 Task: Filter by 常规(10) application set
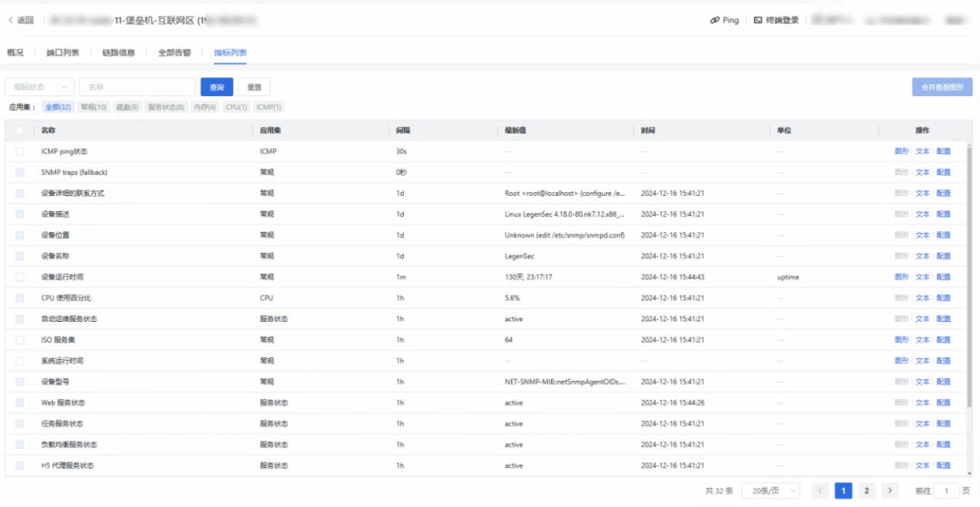93,107
